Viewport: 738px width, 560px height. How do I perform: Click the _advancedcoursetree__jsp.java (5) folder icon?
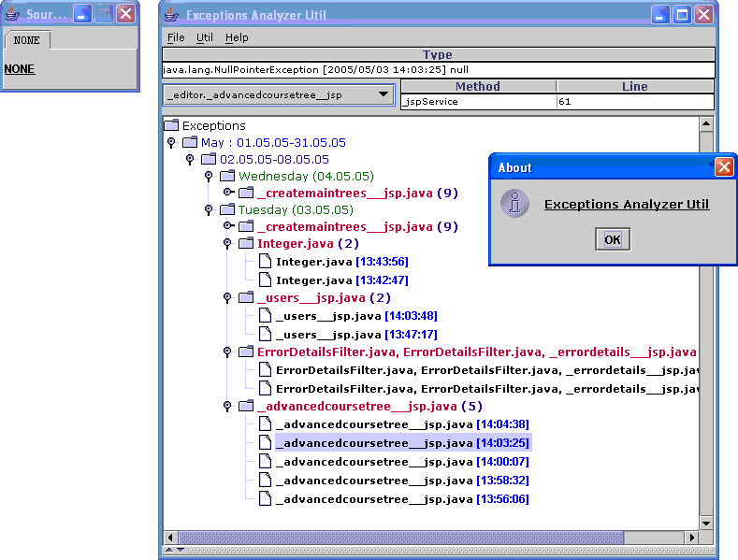[246, 406]
